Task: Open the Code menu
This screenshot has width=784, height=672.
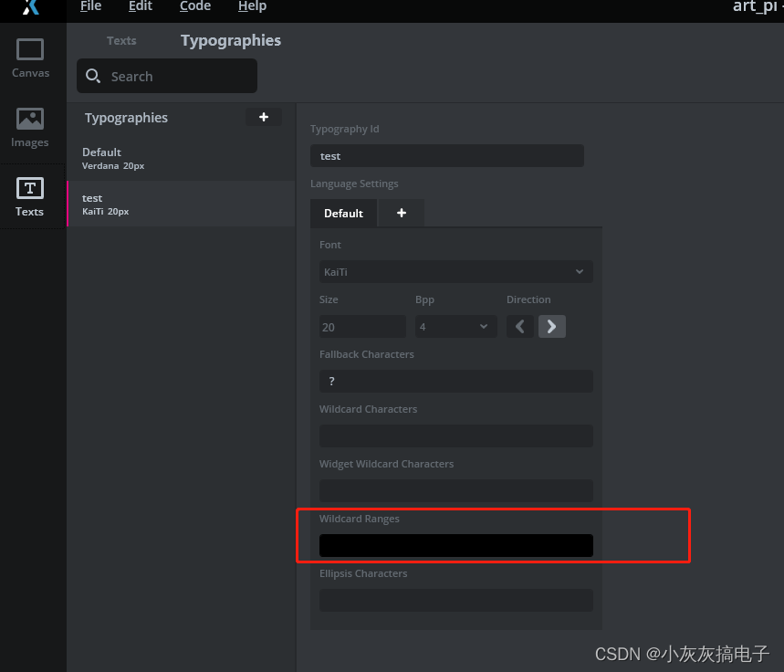Action: pos(195,6)
